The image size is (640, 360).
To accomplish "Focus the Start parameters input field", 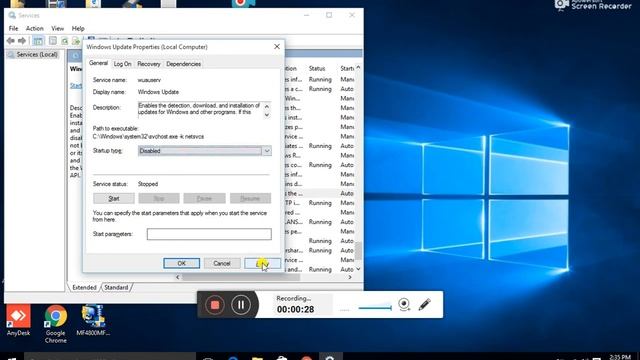I will click(209, 234).
